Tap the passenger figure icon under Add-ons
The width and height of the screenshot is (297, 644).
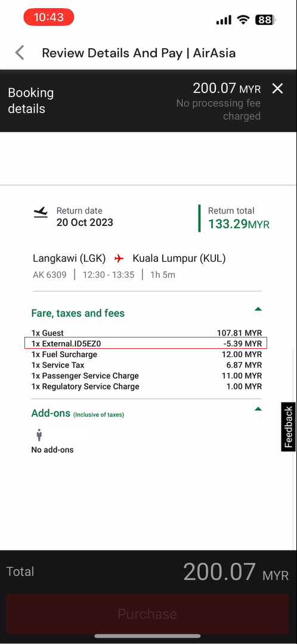click(39, 435)
